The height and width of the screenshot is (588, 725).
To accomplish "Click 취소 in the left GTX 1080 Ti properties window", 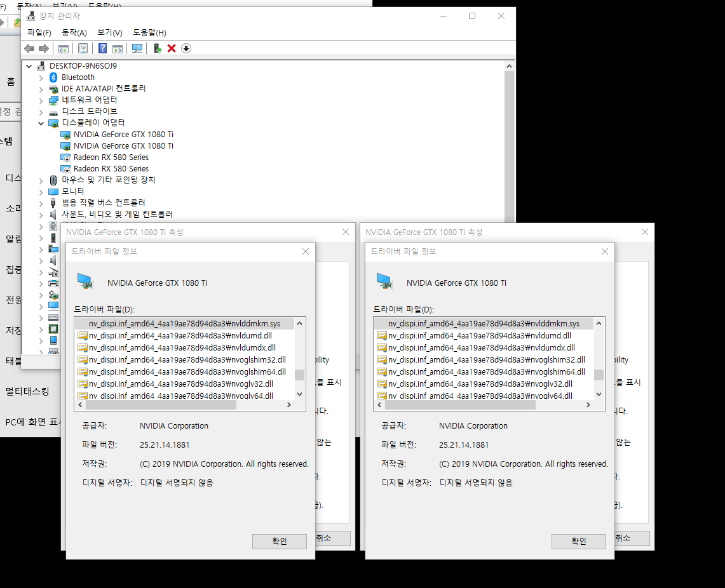I will 333,538.
